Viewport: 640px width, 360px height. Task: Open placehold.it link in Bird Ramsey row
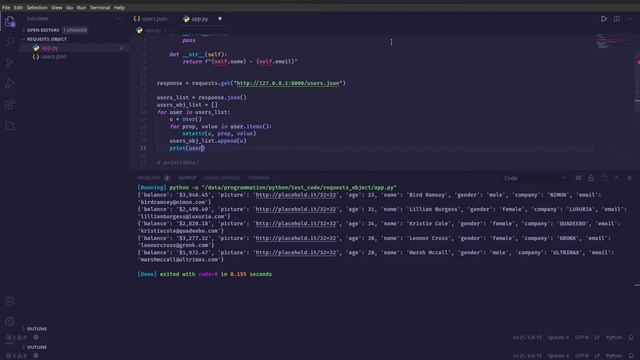[296, 195]
